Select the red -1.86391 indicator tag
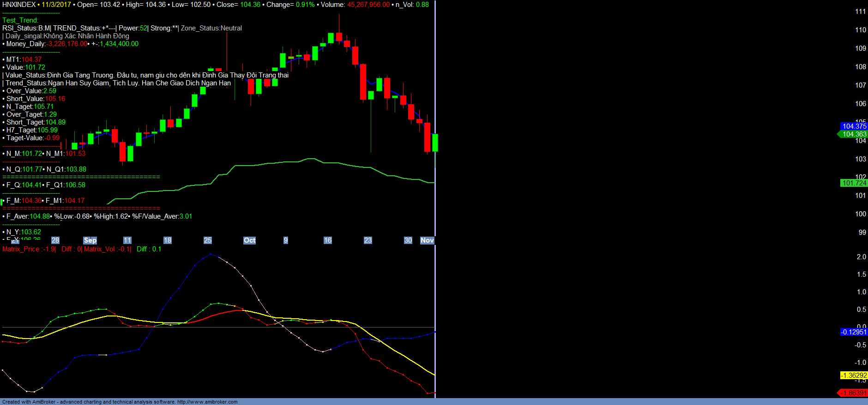 pyautogui.click(x=853, y=393)
